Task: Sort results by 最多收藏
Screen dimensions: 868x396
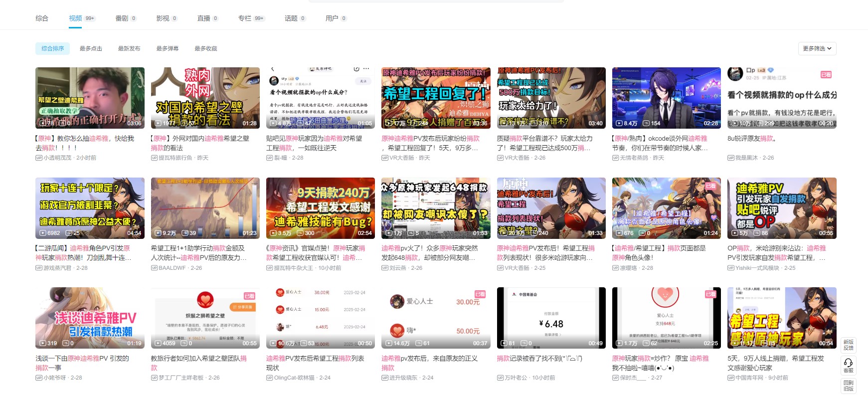Action: (x=206, y=48)
